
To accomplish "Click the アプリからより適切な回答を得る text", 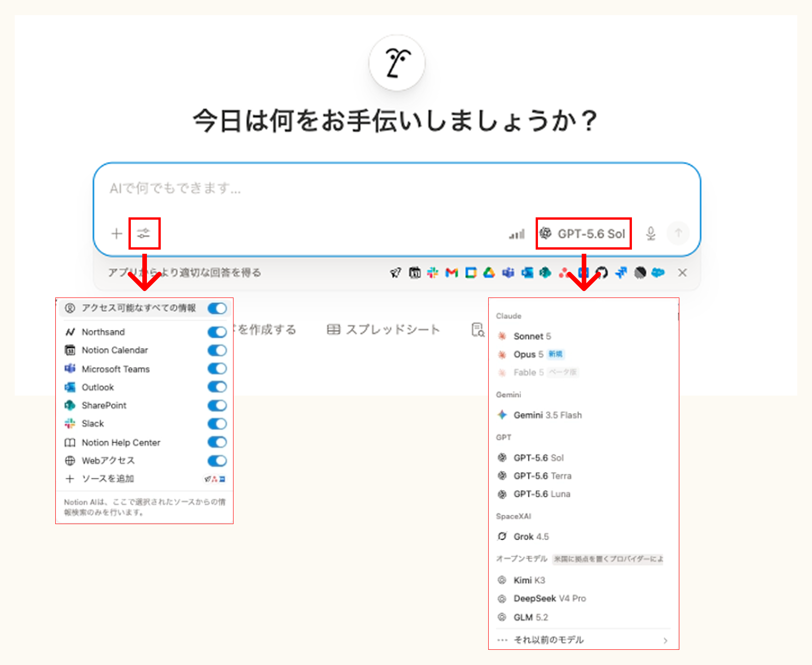I will coord(185,273).
